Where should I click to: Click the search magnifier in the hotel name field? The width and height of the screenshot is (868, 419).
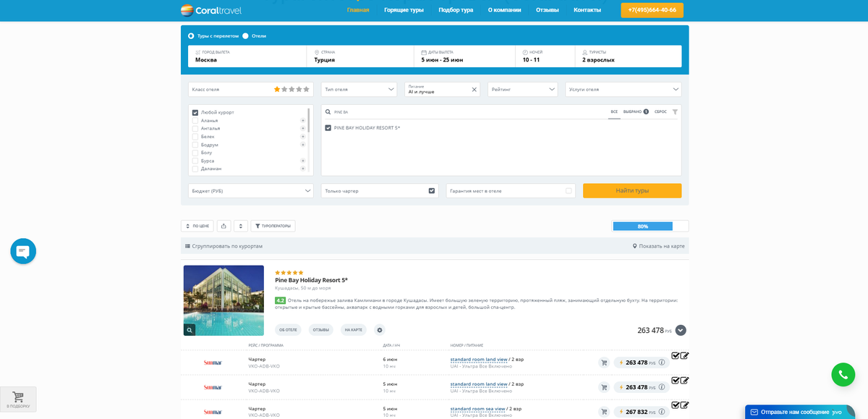click(328, 112)
